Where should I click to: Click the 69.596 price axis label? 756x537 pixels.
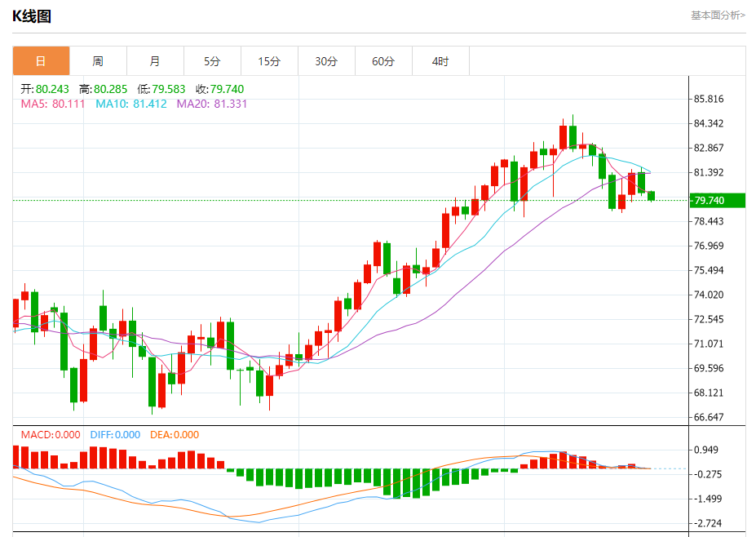pyautogui.click(x=709, y=368)
